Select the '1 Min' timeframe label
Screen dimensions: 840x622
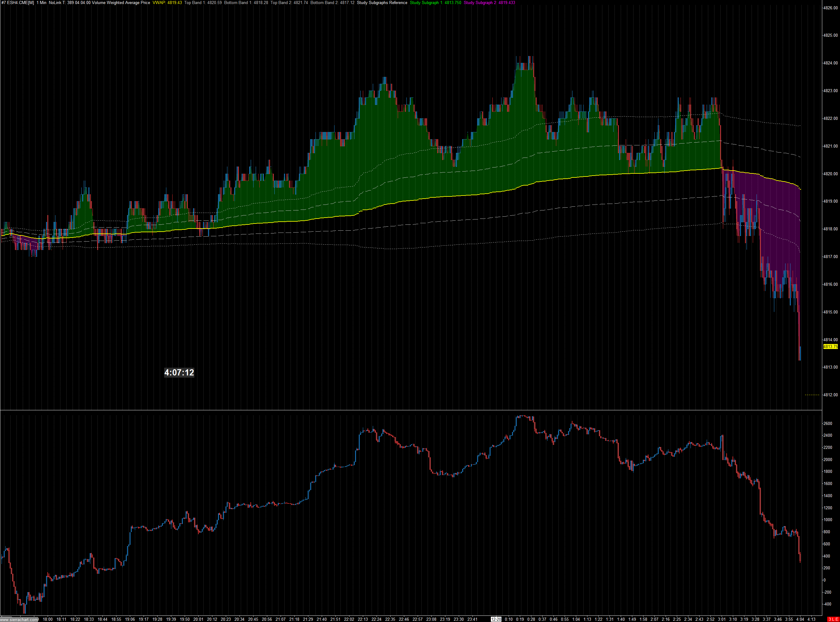[x=41, y=2]
